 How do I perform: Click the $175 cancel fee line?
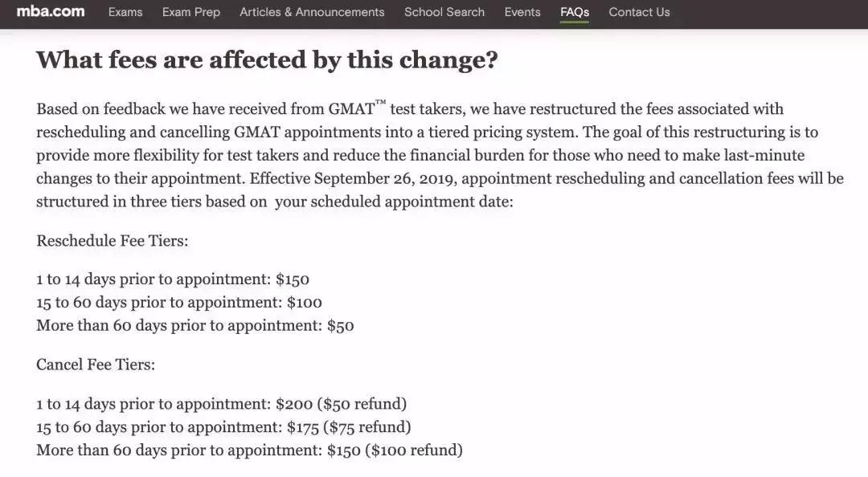(223, 427)
